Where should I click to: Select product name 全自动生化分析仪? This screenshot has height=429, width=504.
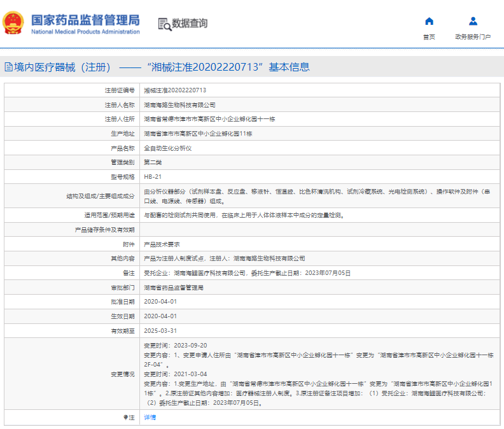[168, 148]
